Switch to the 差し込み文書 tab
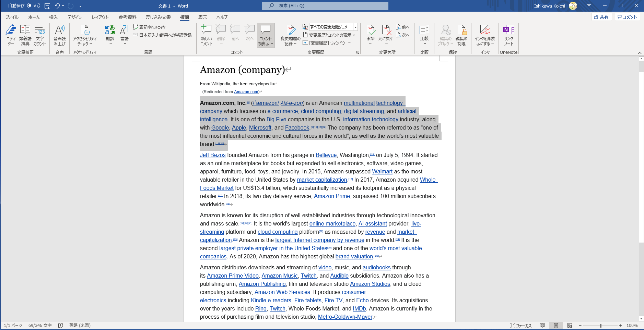 [158, 17]
